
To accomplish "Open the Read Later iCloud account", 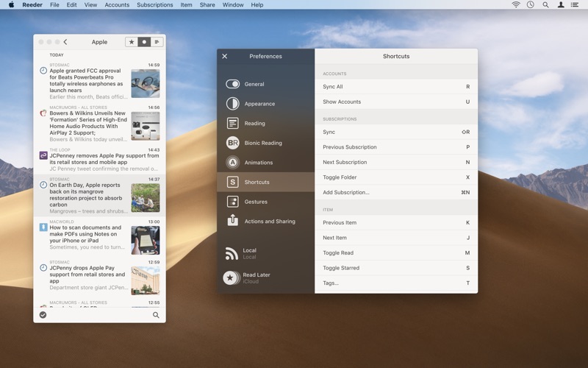I will (256, 277).
